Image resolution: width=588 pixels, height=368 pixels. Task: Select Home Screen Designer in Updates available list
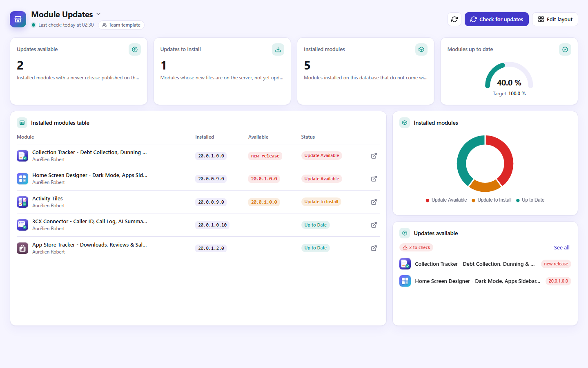pyautogui.click(x=485, y=281)
